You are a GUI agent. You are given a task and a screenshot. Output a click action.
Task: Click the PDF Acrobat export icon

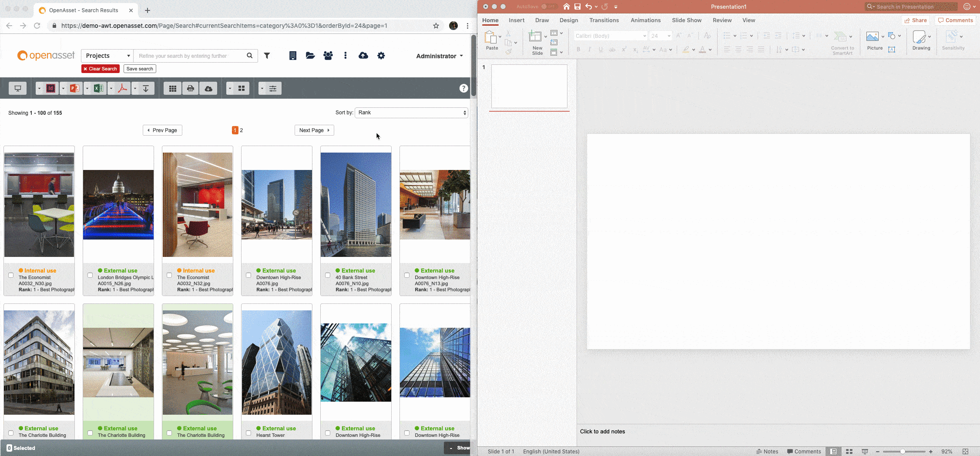coord(123,88)
